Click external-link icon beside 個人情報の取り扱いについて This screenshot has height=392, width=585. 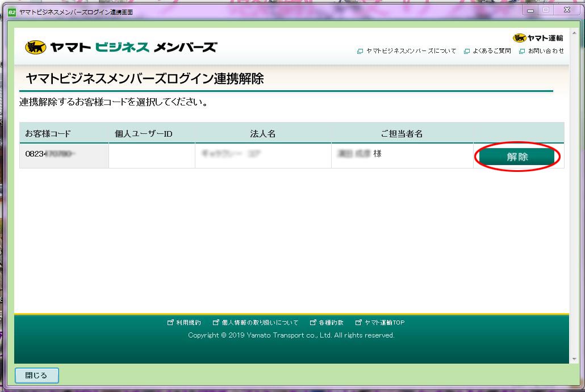point(216,322)
